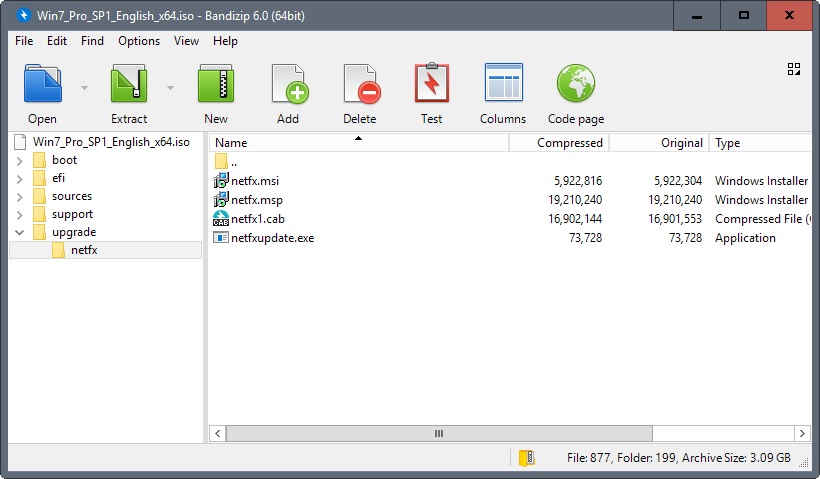820x479 pixels.
Task: Click the horizontal scrollbar thumb
Action: coord(439,434)
